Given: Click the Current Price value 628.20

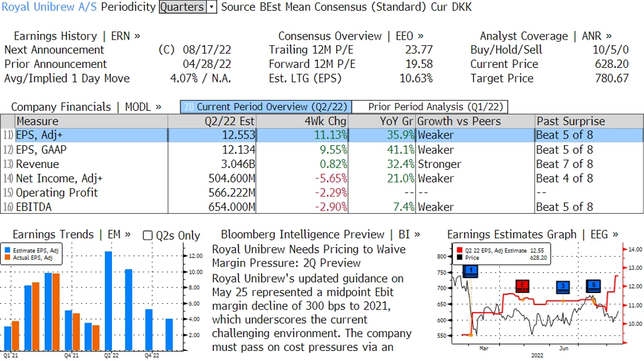Looking at the screenshot, I should coord(612,64).
